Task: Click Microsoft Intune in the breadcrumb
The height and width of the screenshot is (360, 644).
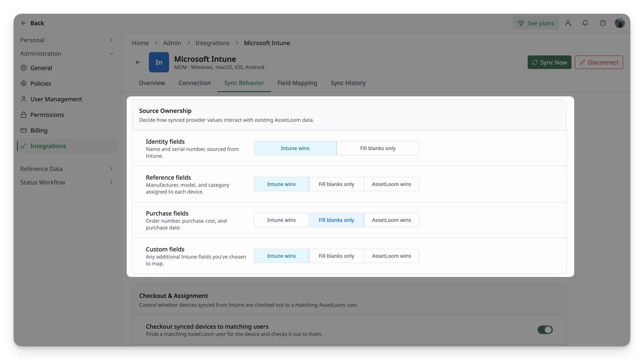Action: pyautogui.click(x=267, y=43)
